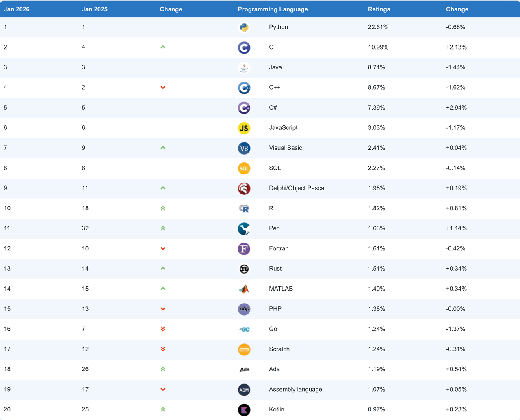The image size is (520, 420).
Task: Click the Delphi/Object Pascal language name
Action: [x=297, y=188]
